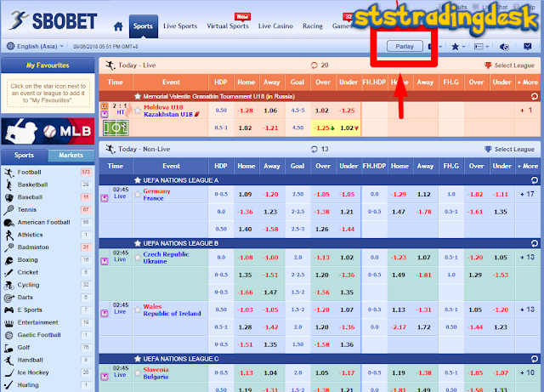Go to the home page icon
Screen dimensions: 544x392
[118, 26]
